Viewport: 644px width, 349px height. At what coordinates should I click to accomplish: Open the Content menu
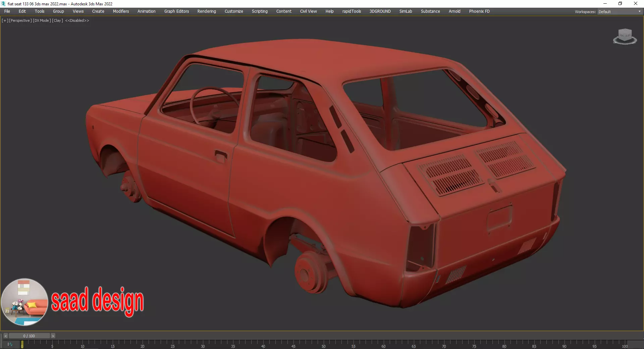coord(284,11)
